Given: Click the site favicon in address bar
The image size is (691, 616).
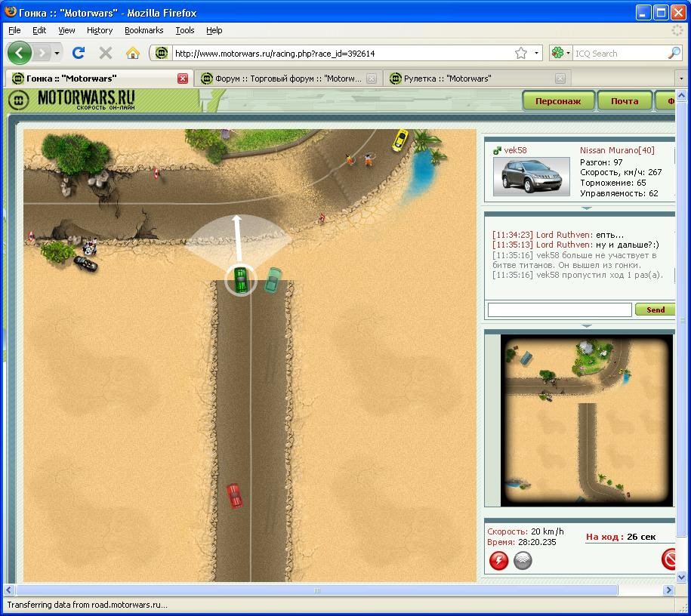Looking at the screenshot, I should pyautogui.click(x=162, y=54).
